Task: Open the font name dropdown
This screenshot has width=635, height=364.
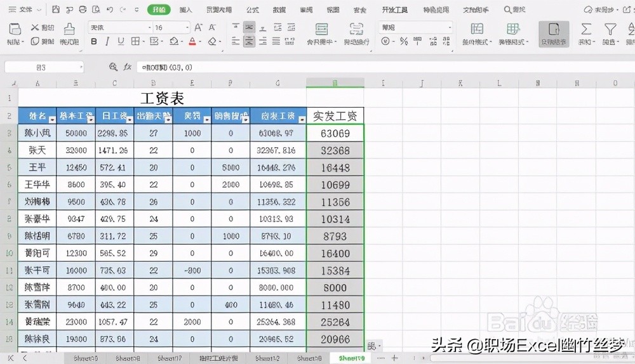Action: (x=149, y=27)
